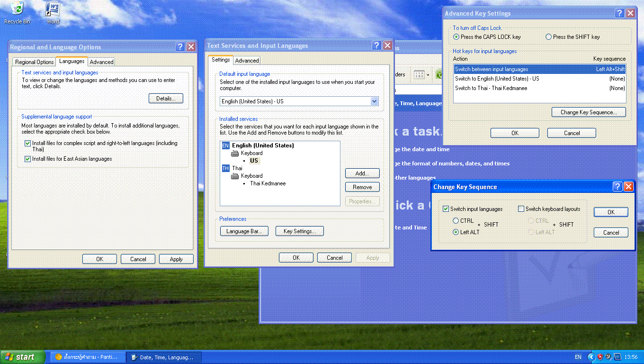Click the Start button
This screenshot has width=644, height=364.
point(23,357)
